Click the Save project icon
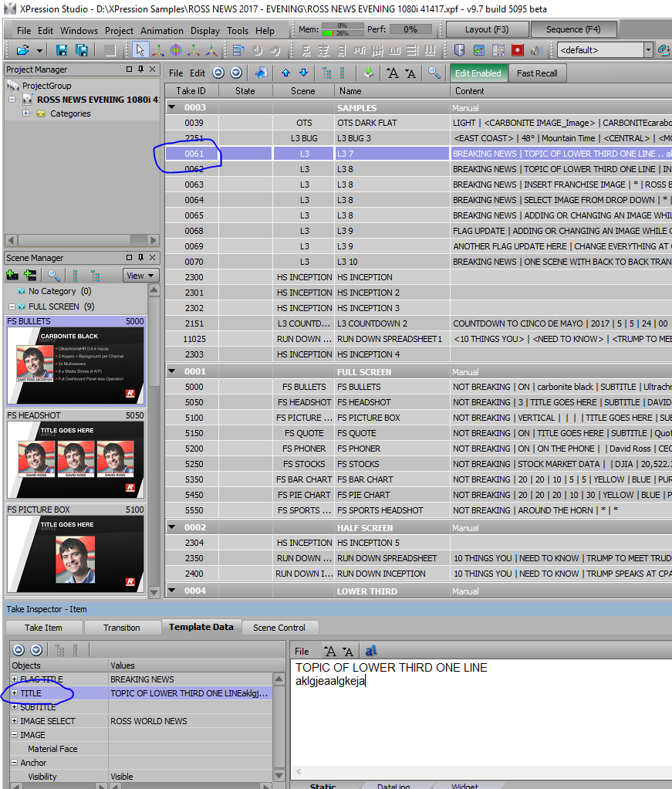This screenshot has width=672, height=789. (x=62, y=50)
